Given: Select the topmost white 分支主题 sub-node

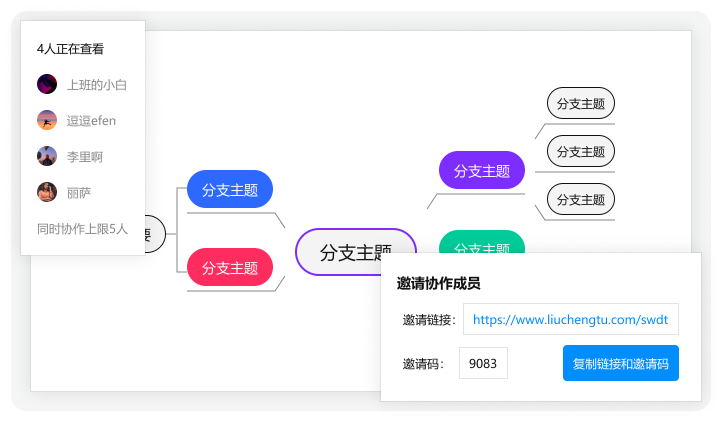Looking at the screenshot, I should click(580, 103).
